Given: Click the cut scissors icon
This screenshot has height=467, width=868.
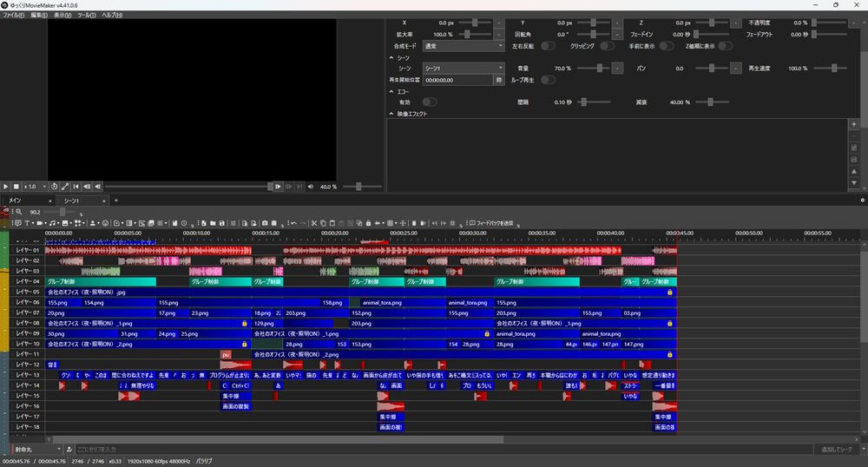Looking at the screenshot, I should [314, 223].
